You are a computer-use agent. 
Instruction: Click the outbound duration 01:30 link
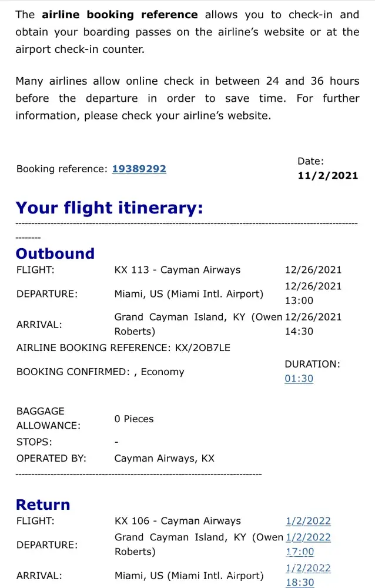click(299, 379)
